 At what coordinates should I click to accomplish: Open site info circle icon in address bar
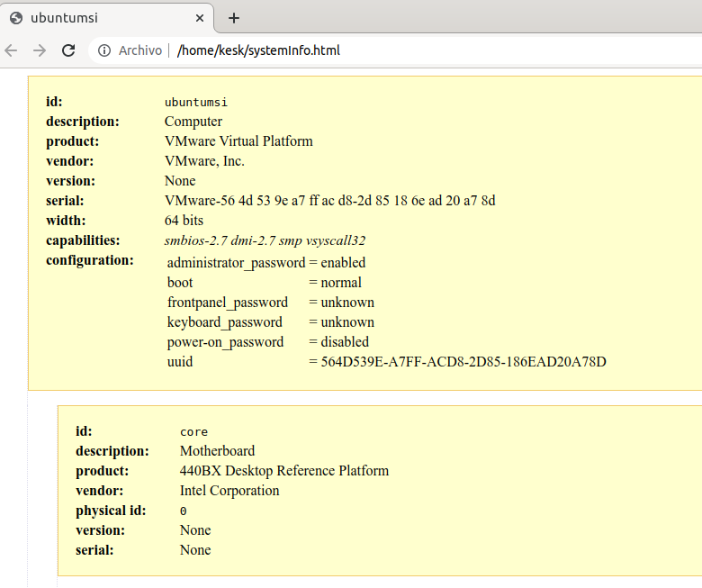[104, 50]
